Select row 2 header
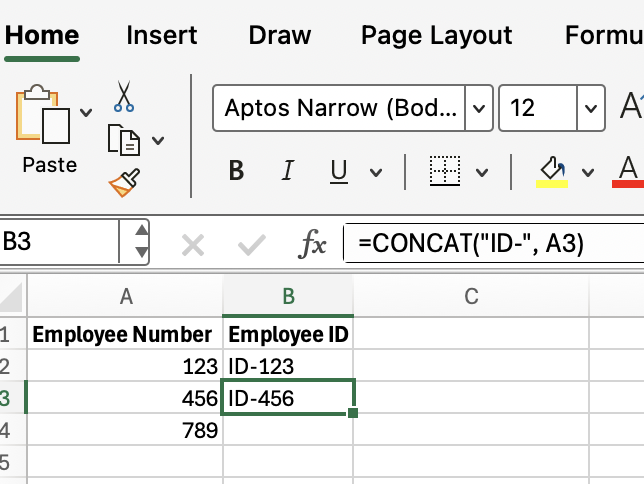Image resolution: width=644 pixels, height=484 pixels. [x=12, y=366]
